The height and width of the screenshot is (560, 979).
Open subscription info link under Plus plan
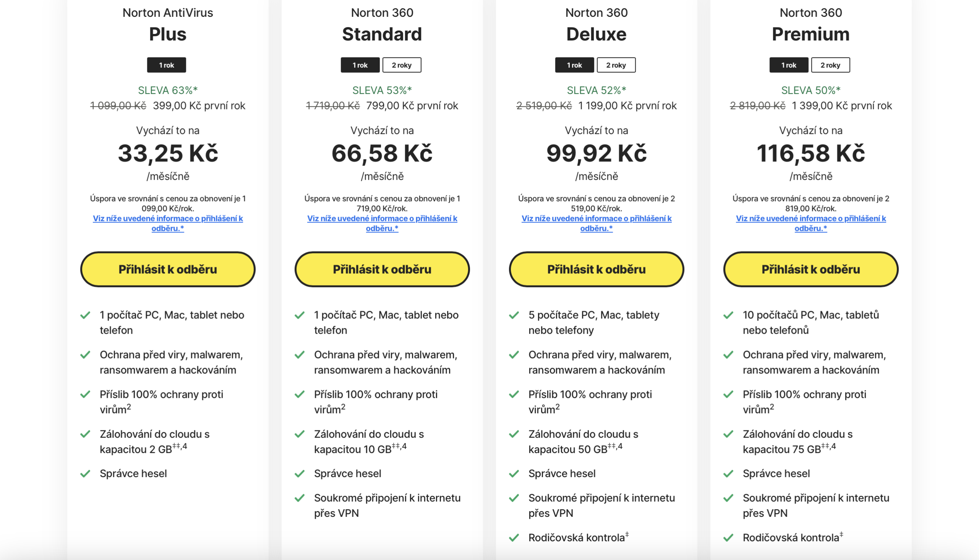pos(168,223)
